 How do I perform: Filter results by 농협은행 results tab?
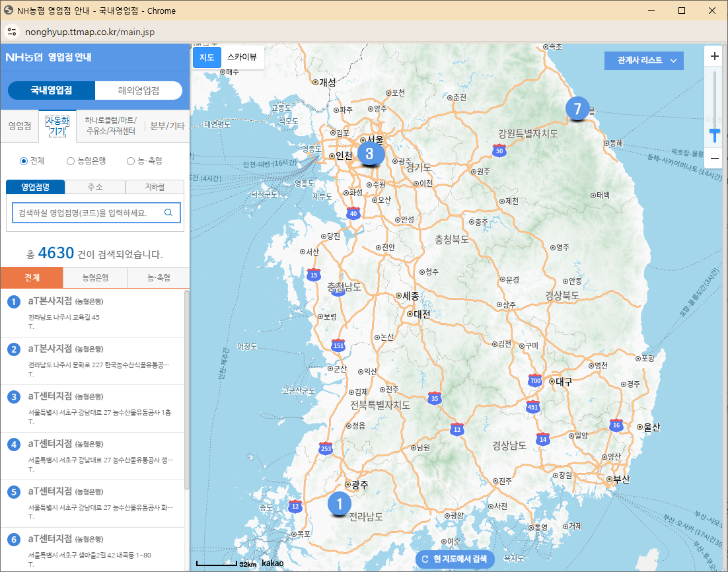click(x=95, y=277)
